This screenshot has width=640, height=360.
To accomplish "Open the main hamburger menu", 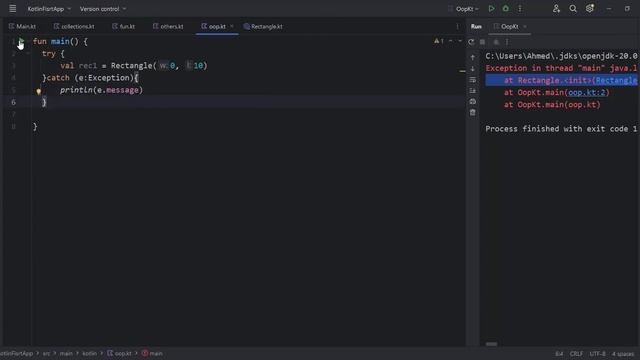I will pos(13,9).
